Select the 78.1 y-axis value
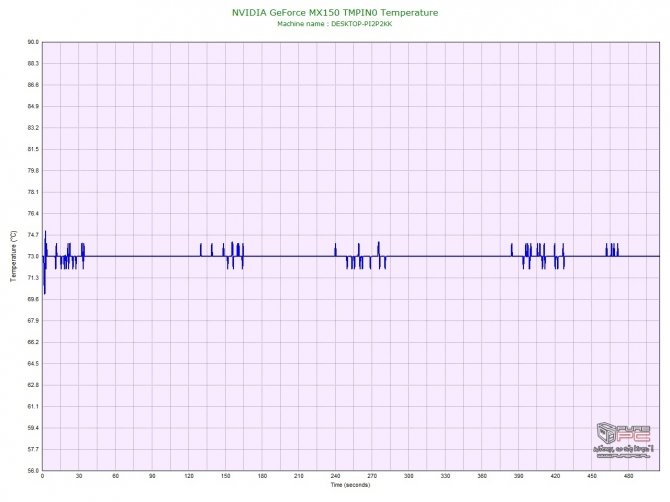Viewport: 670px width, 502px height. [33, 192]
